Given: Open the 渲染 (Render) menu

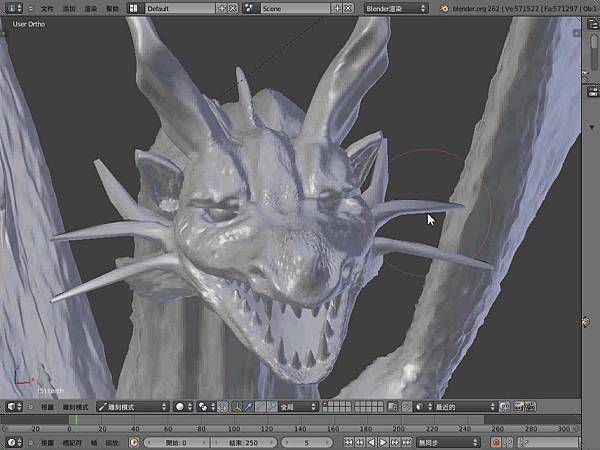Looking at the screenshot, I should click(x=91, y=8).
